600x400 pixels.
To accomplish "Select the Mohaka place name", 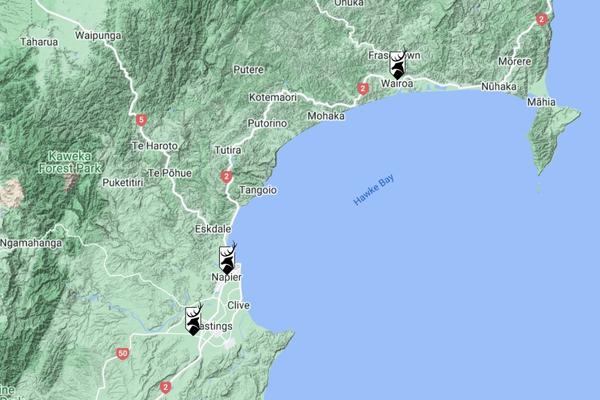I will coord(325,115).
